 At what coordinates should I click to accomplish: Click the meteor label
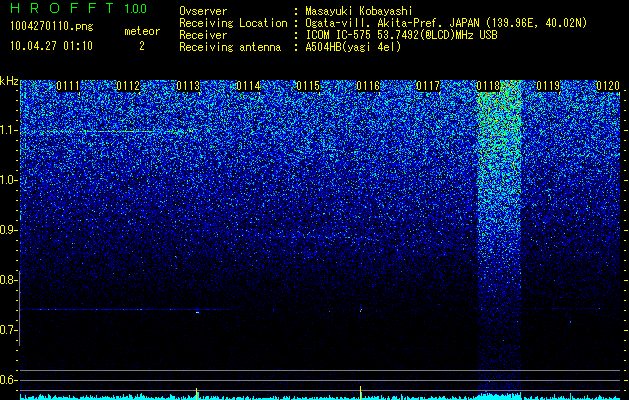point(142,31)
